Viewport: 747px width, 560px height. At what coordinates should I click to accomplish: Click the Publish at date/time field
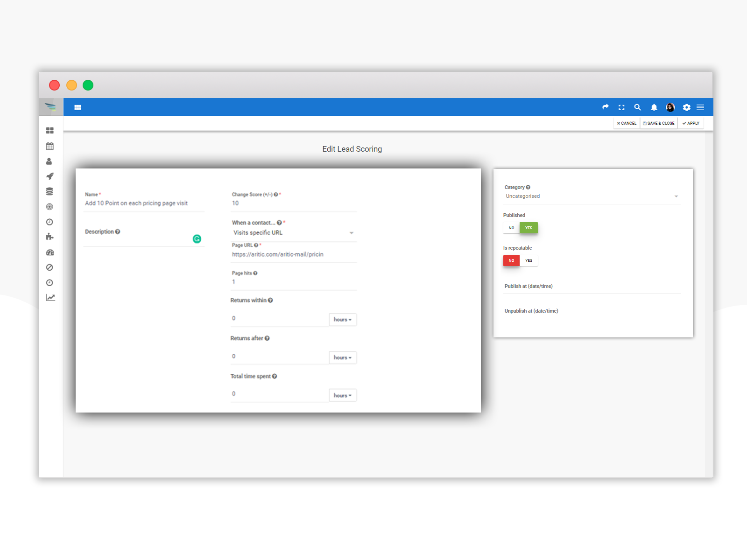coord(592,287)
